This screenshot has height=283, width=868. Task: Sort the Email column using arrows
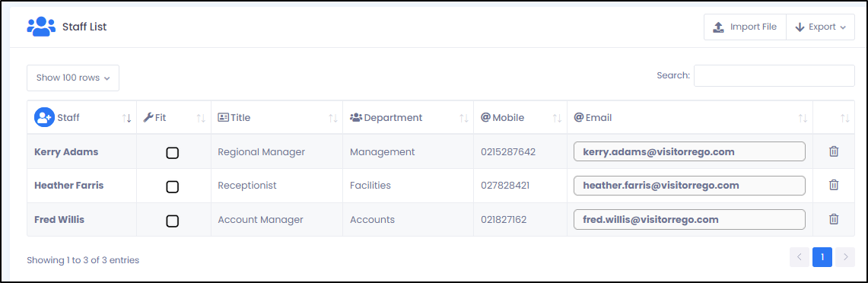coord(803,118)
